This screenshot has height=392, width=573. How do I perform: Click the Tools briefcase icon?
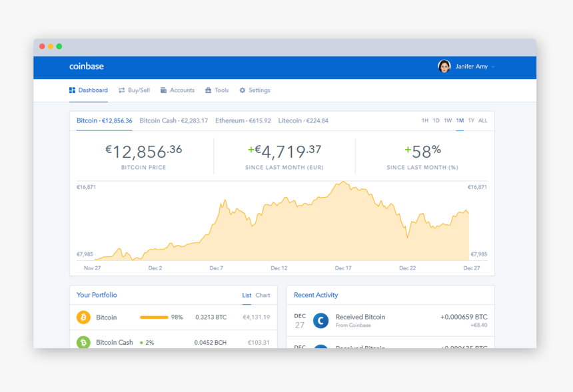208,90
